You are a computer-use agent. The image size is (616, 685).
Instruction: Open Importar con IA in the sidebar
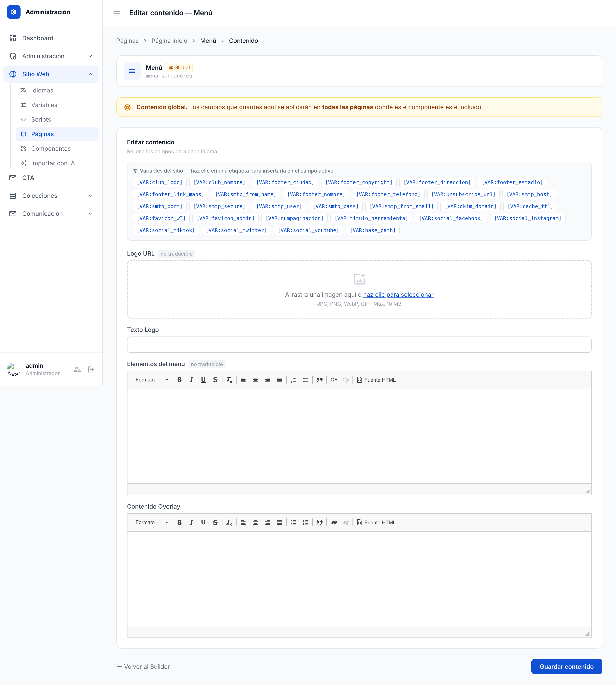point(57,163)
